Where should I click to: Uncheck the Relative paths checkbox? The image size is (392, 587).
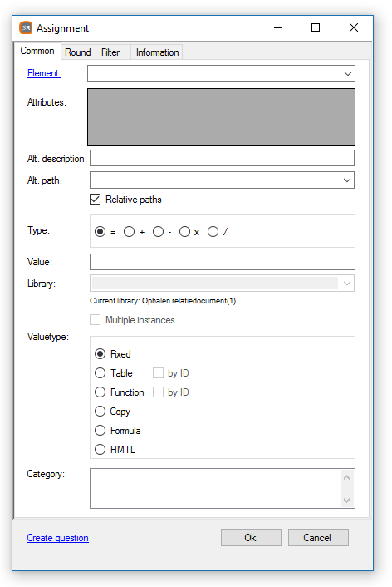(95, 200)
